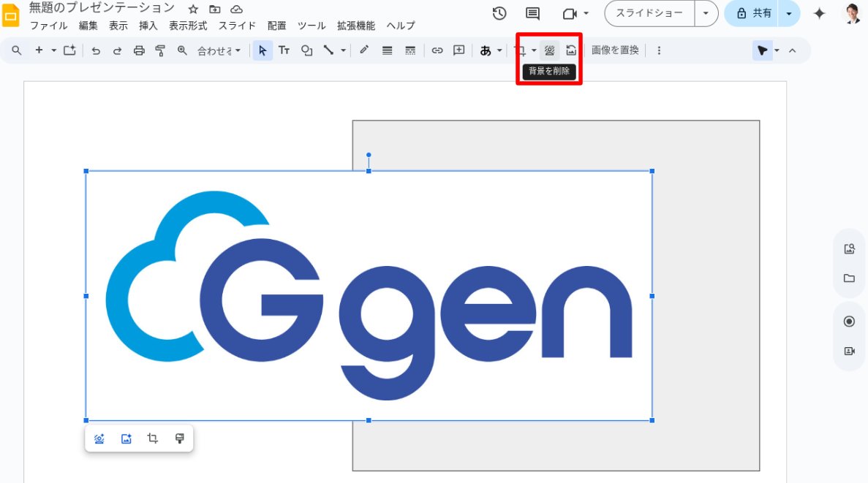Rename the title 無題のプレゼンテーション

[102, 8]
